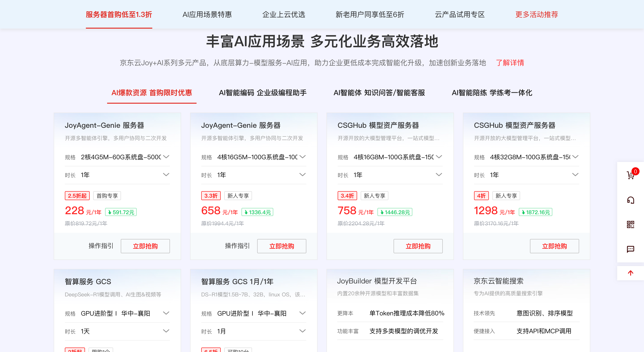Open the 京东云智能搜索 product card title
The width and height of the screenshot is (644, 352).
(x=498, y=281)
